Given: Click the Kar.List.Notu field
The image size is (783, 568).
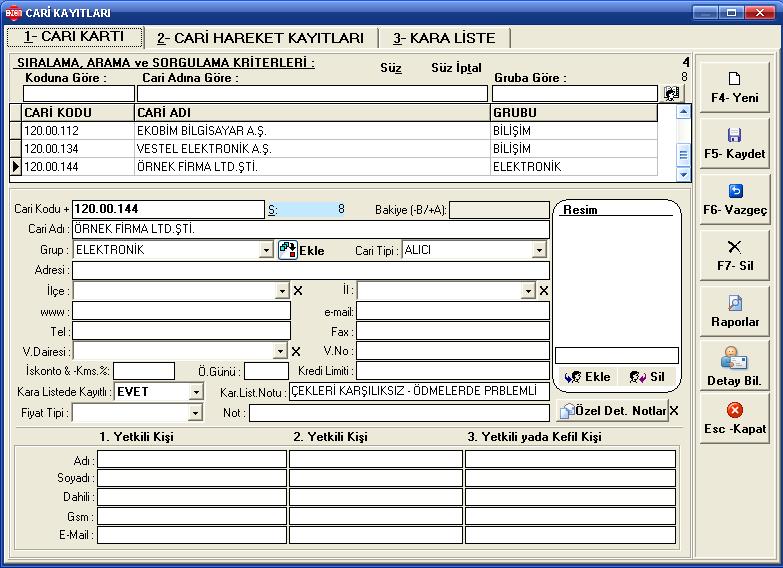Looking at the screenshot, I should [419, 391].
